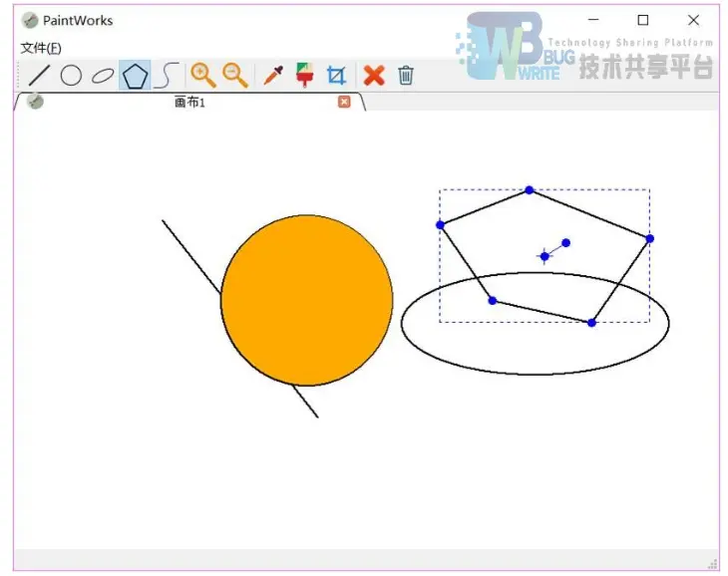The width and height of the screenshot is (728, 576).
Task: Pick the eyedropper color picker tool
Action: [x=273, y=75]
